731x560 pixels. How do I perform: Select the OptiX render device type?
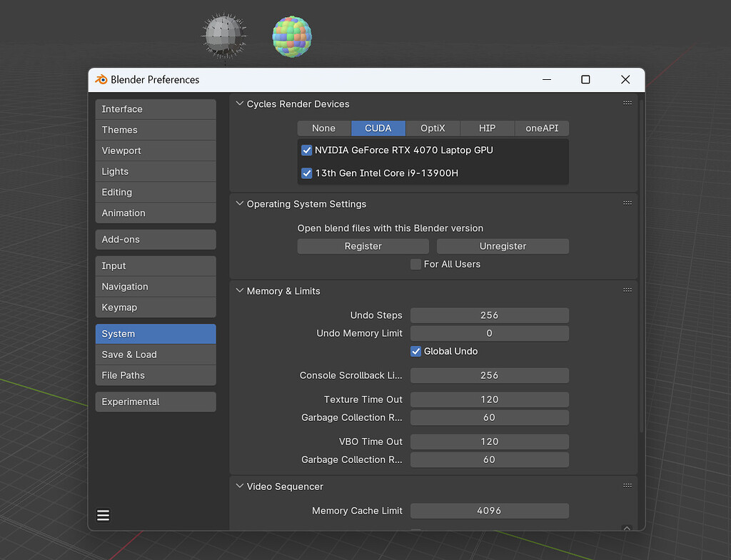433,128
